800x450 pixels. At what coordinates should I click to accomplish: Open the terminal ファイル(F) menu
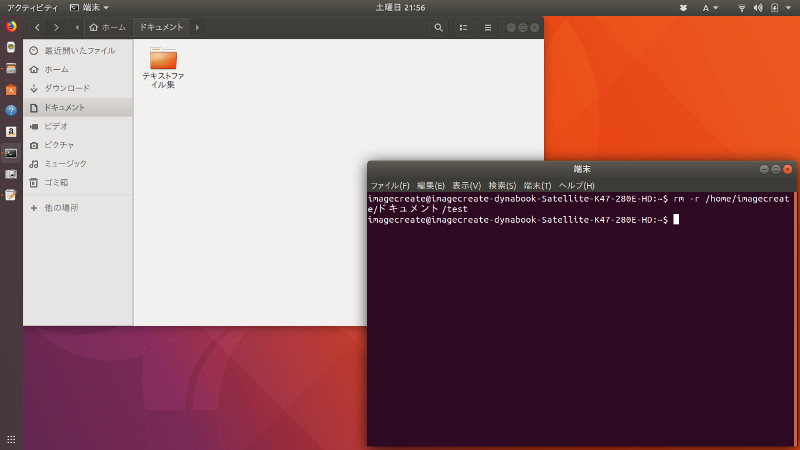(x=390, y=186)
